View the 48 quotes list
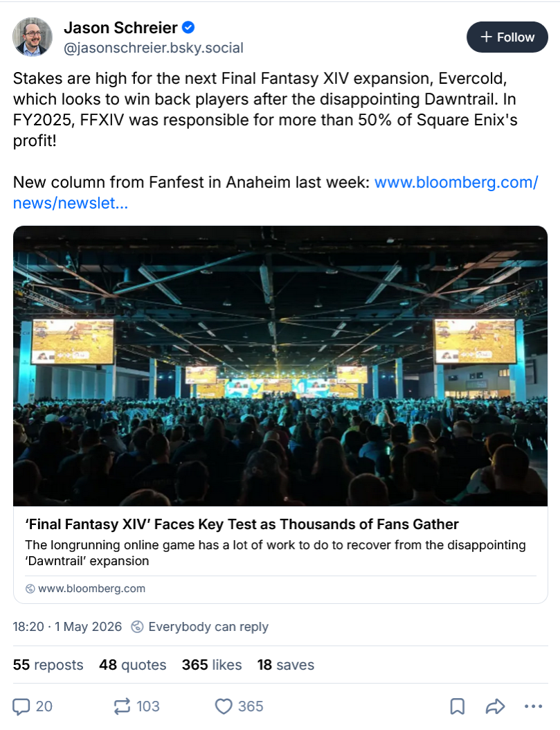This screenshot has width=560, height=730. [132, 665]
